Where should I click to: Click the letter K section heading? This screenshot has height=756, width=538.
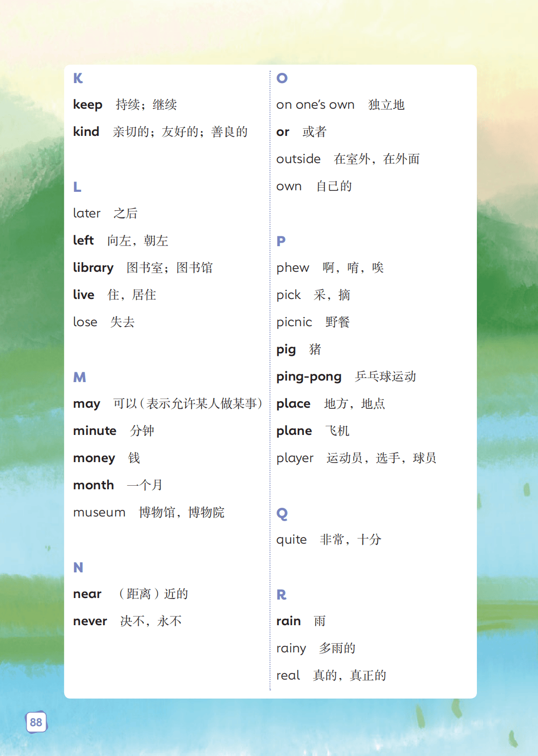(78, 78)
